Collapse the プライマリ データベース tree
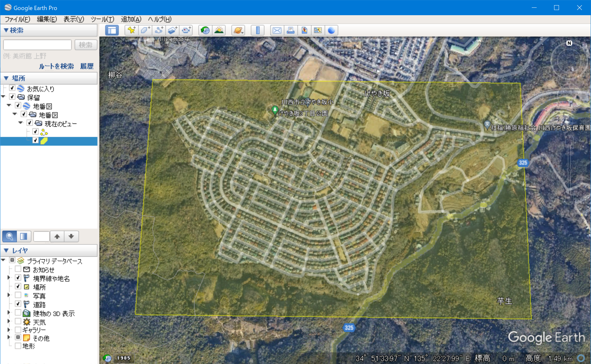The height and width of the screenshot is (364, 591). click(x=3, y=260)
